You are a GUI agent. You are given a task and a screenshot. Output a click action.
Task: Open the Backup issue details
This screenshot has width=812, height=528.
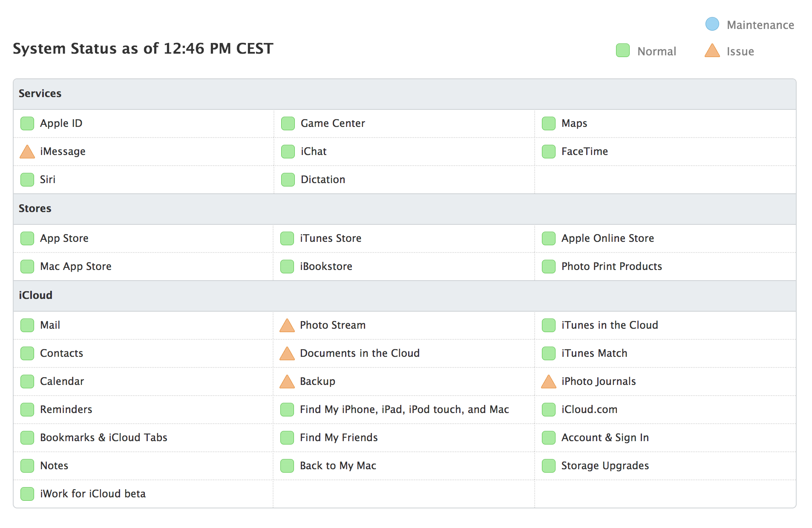point(317,382)
